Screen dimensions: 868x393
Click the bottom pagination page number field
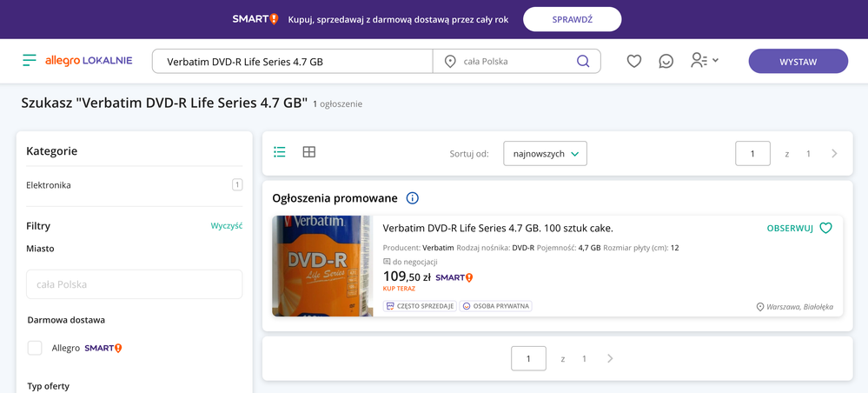pyautogui.click(x=528, y=358)
